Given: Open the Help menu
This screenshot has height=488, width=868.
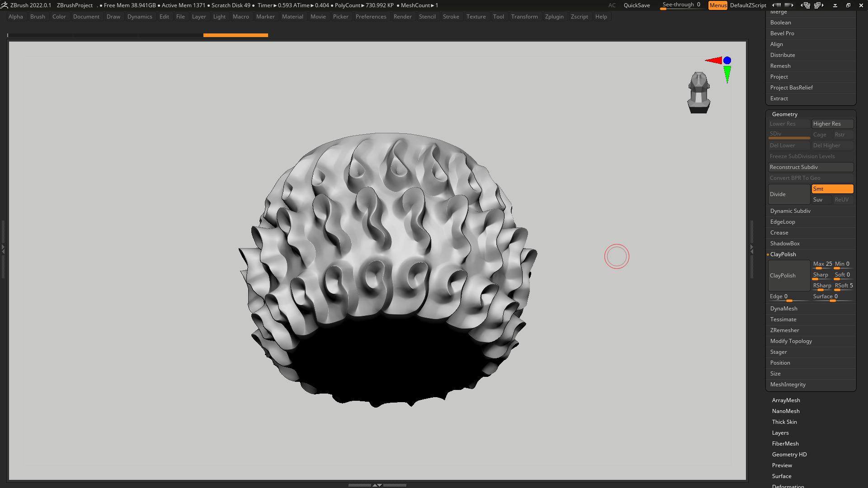Looking at the screenshot, I should pos(601,17).
